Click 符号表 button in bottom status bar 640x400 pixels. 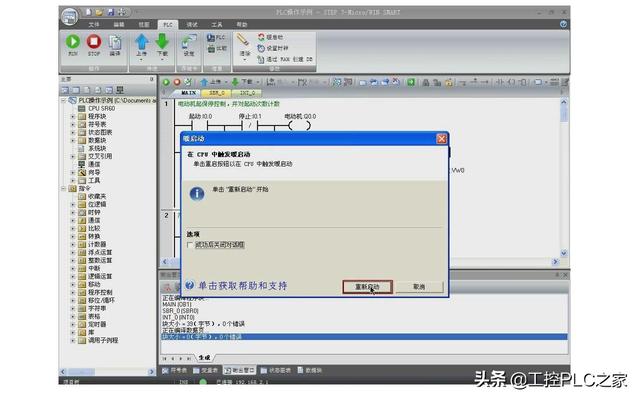tap(175, 370)
